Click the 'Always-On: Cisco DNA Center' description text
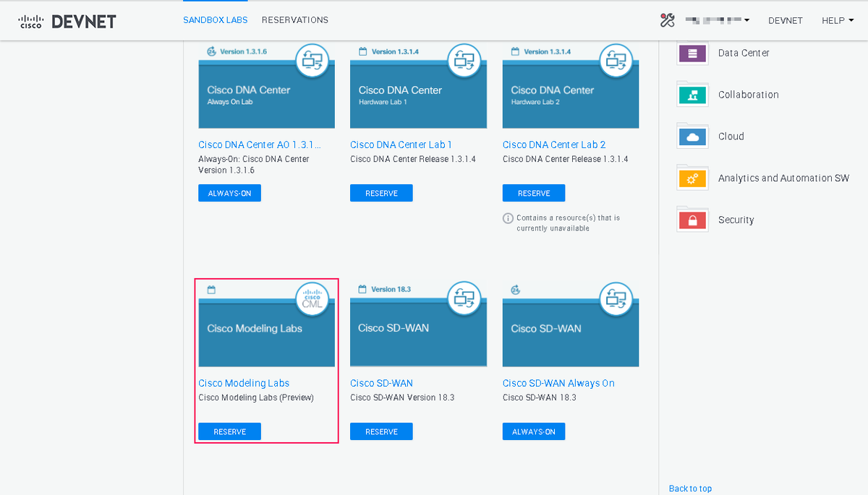The image size is (868, 495). click(x=254, y=159)
